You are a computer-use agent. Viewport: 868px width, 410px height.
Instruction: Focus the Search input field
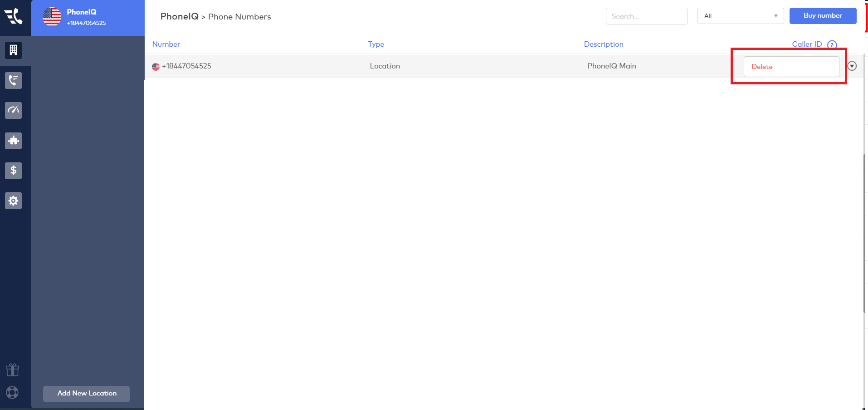(x=646, y=16)
